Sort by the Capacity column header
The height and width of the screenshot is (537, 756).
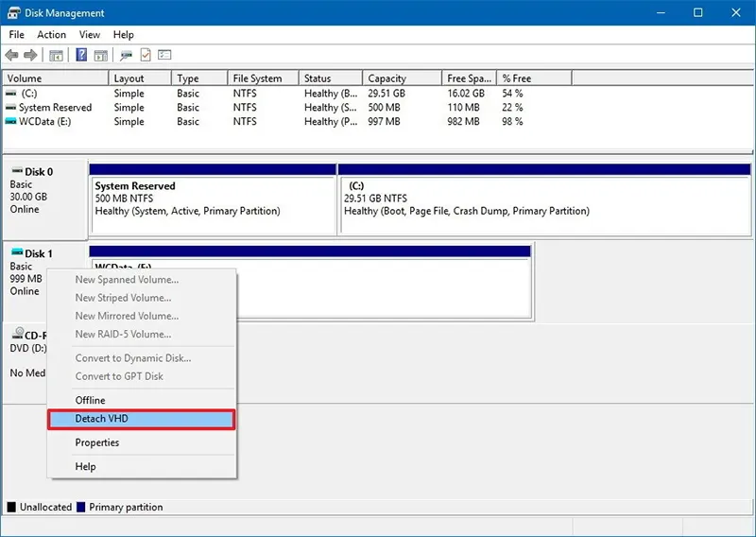tap(402, 78)
